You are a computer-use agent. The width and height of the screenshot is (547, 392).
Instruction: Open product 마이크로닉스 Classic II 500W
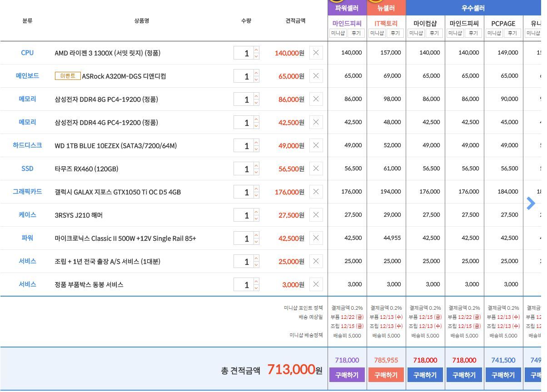pyautogui.click(x=125, y=238)
